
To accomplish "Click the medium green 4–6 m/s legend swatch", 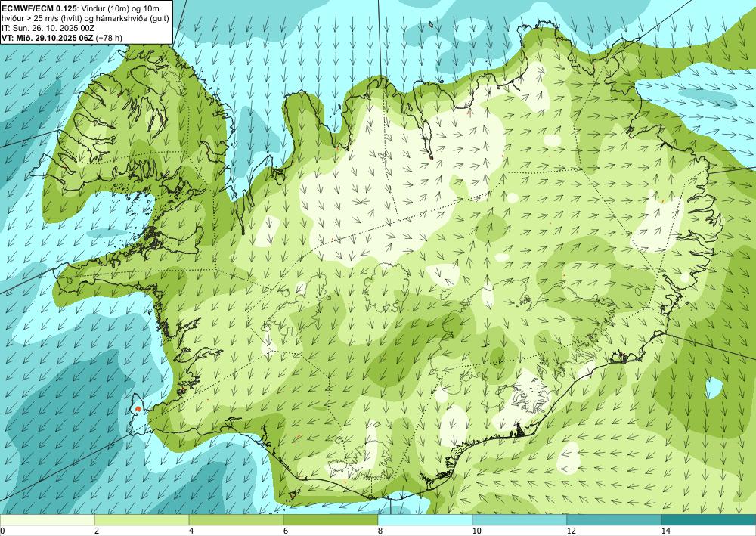I will (236, 520).
